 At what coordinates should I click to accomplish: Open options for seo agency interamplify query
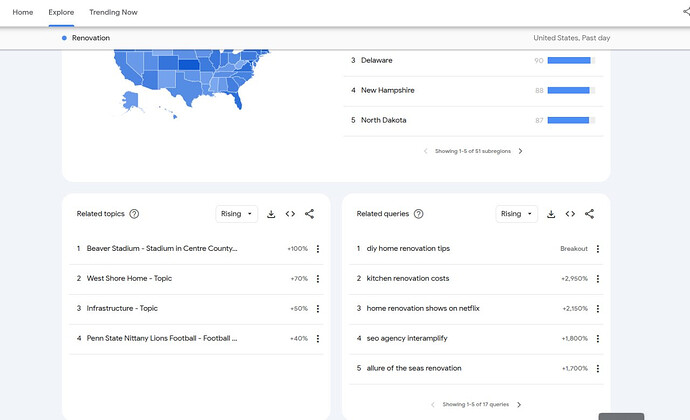pyautogui.click(x=598, y=339)
